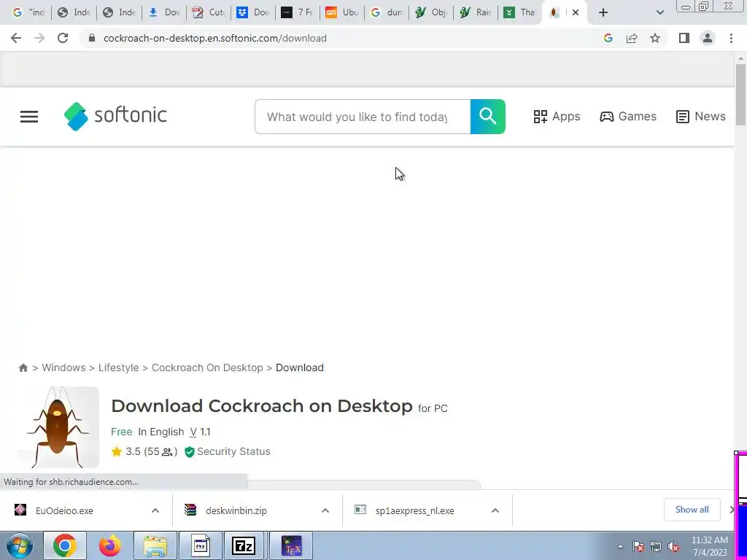The width and height of the screenshot is (747, 560).
Task: Click the share page icon in address bar
Action: (632, 38)
